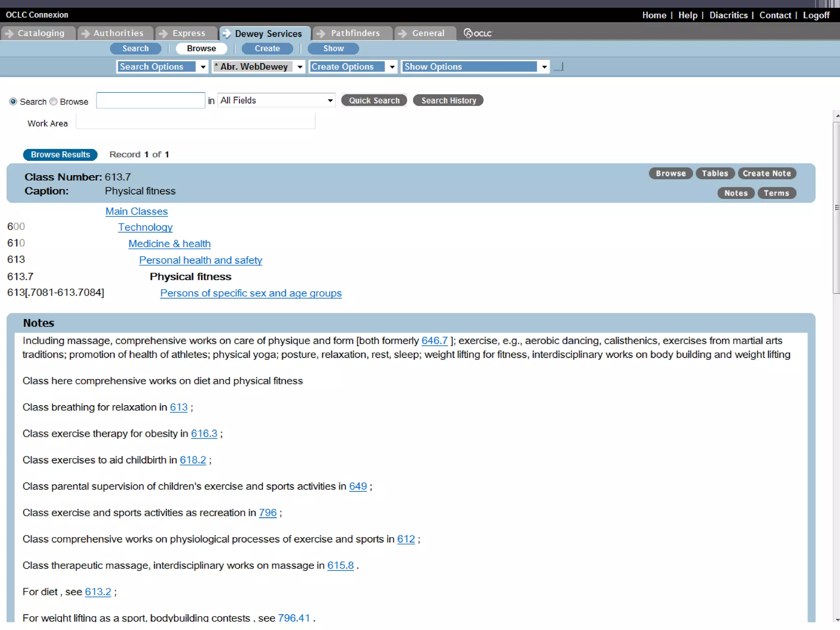Switch to the Dewey Services tab
The height and width of the screenshot is (630, 840).
[x=268, y=33]
